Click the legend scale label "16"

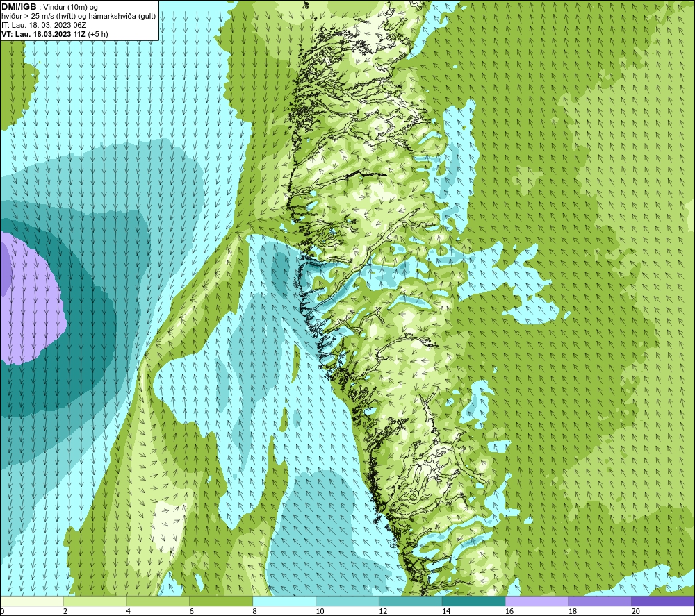click(x=509, y=611)
